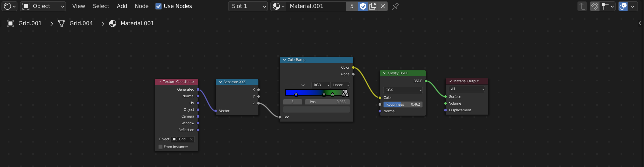Enable the From Instancer checkbox
This screenshot has height=167, width=644.
point(161,147)
